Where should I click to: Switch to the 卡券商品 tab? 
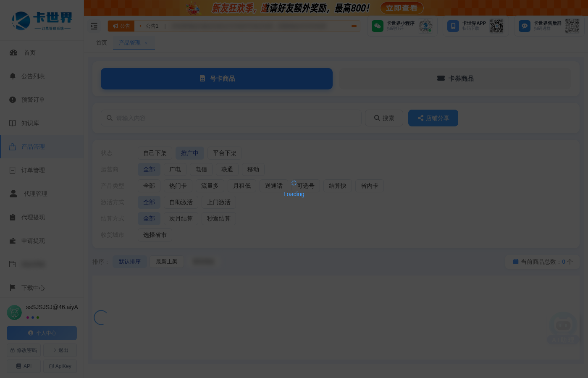click(455, 79)
